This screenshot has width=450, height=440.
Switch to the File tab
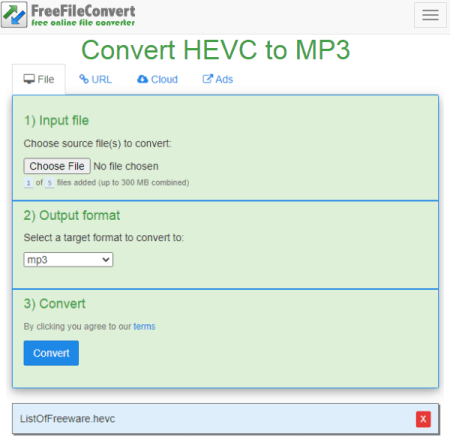pyautogui.click(x=39, y=79)
